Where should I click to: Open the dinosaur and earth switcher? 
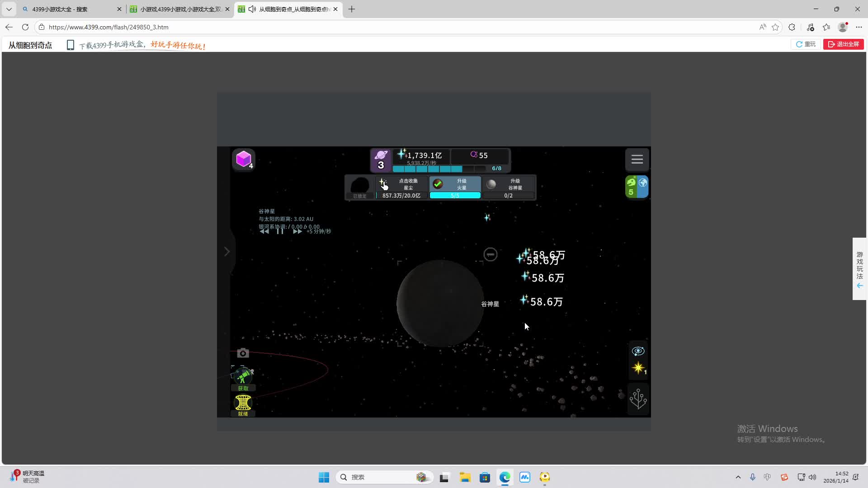pos(637,187)
